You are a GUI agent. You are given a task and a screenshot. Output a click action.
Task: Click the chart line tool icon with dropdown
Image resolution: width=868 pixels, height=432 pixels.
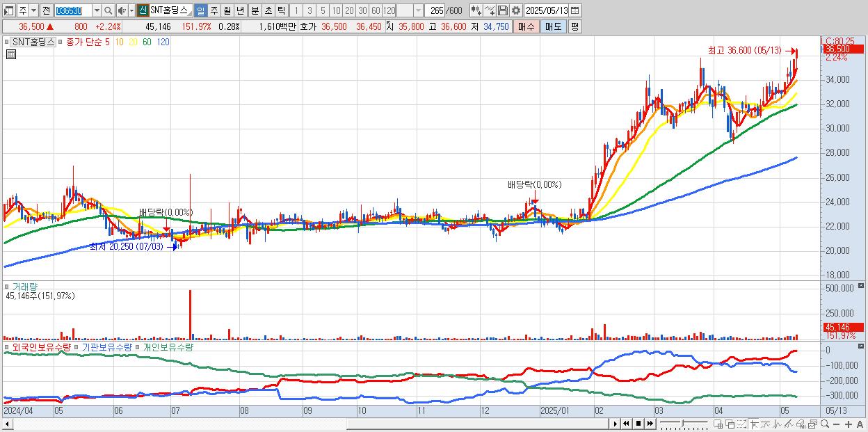(x=490, y=10)
